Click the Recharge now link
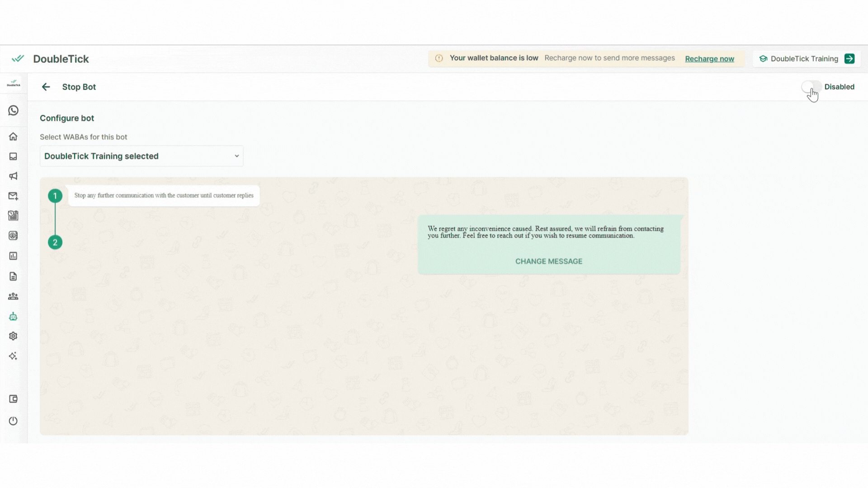868x488 pixels. [709, 59]
